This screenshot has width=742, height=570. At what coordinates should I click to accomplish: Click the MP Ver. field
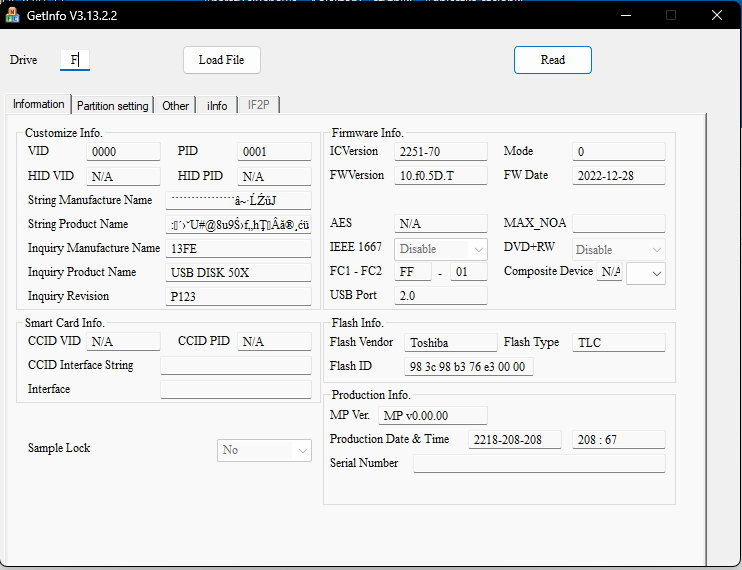click(433, 416)
